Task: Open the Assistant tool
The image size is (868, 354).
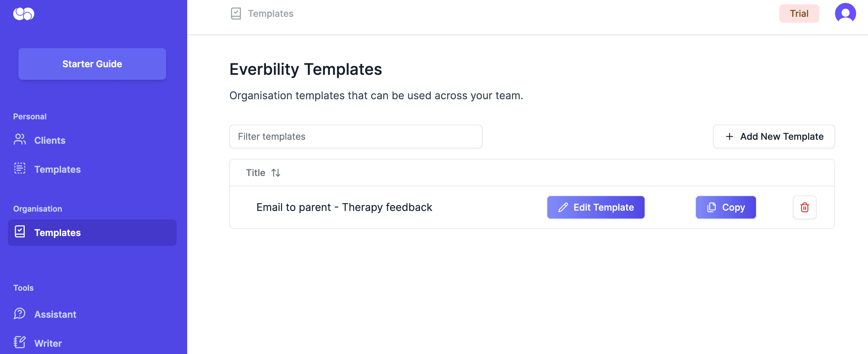Action: pyautogui.click(x=55, y=314)
